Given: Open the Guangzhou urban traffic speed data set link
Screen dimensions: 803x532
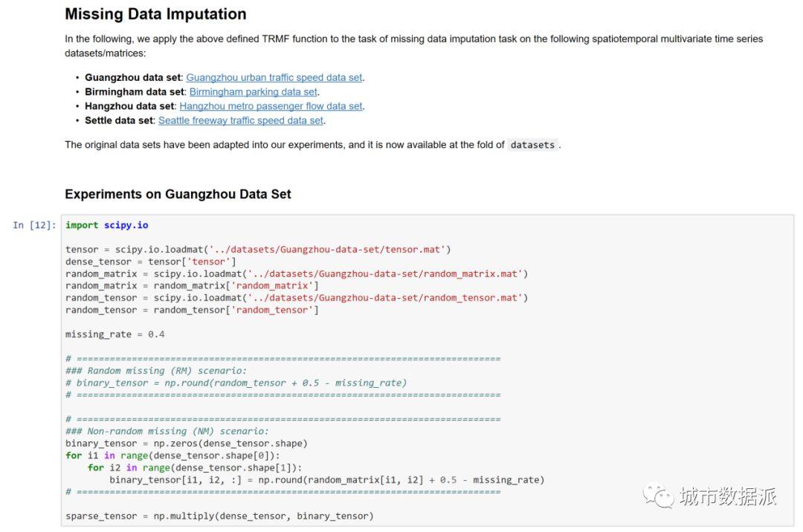Looking at the screenshot, I should coord(274,77).
